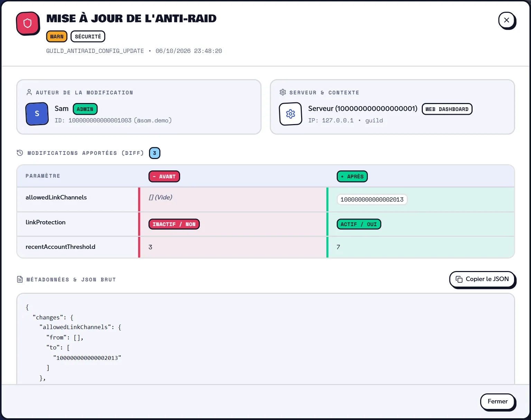Click the user ID text under Sam
This screenshot has width=531, height=420.
pyautogui.click(x=113, y=120)
